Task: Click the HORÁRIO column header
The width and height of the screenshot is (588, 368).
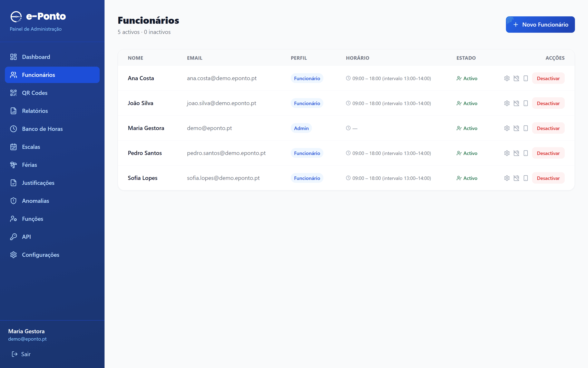Action: click(358, 58)
